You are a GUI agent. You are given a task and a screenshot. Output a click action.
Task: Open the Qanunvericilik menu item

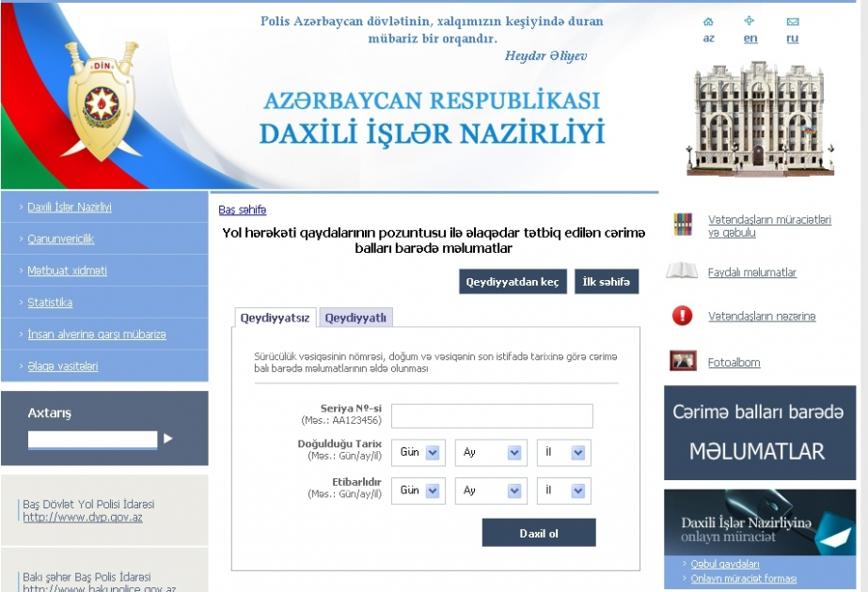pyautogui.click(x=61, y=239)
